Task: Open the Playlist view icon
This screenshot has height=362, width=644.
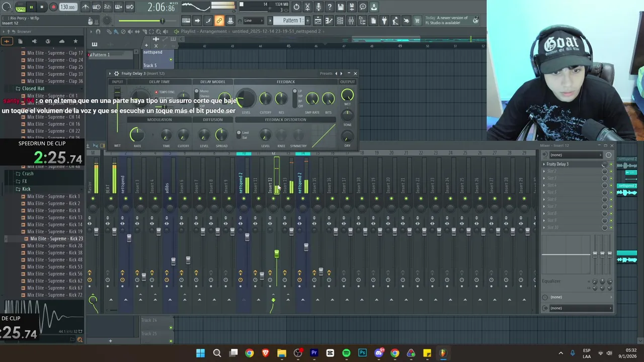Action: [x=318, y=21]
